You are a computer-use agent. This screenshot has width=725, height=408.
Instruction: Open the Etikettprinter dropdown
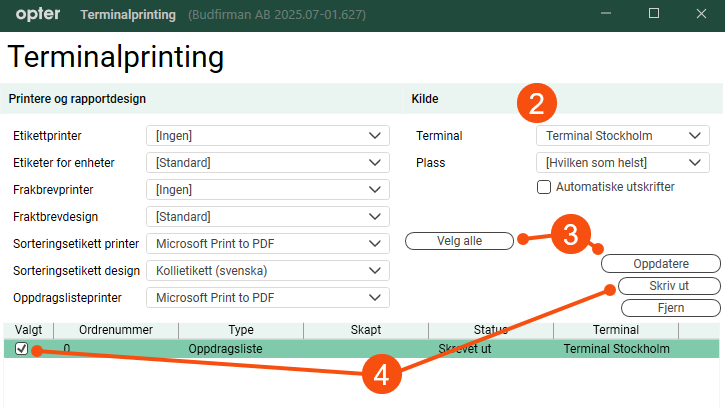pyautogui.click(x=267, y=135)
